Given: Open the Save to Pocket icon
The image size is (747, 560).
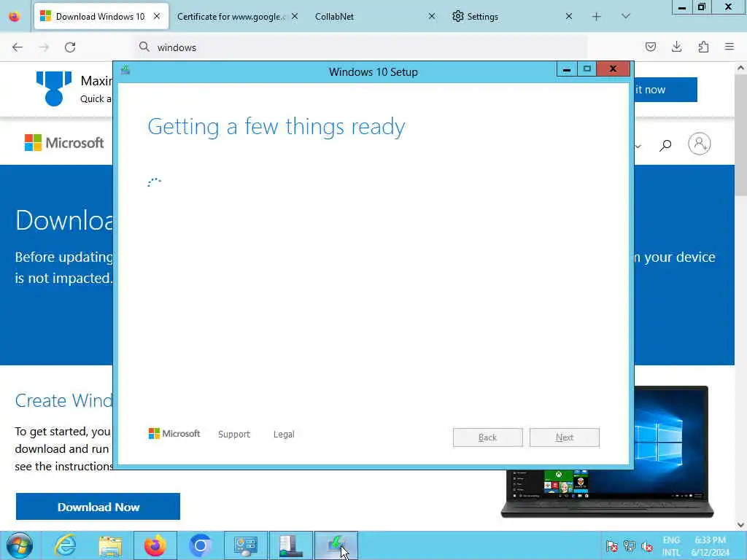Looking at the screenshot, I should [650, 47].
